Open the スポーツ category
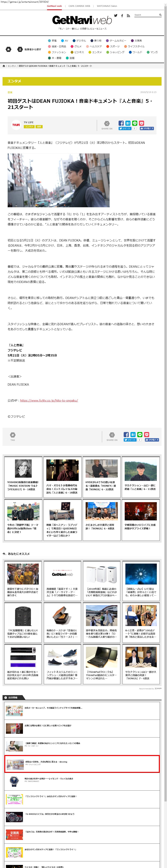The image size is (167, 868). point(113,46)
